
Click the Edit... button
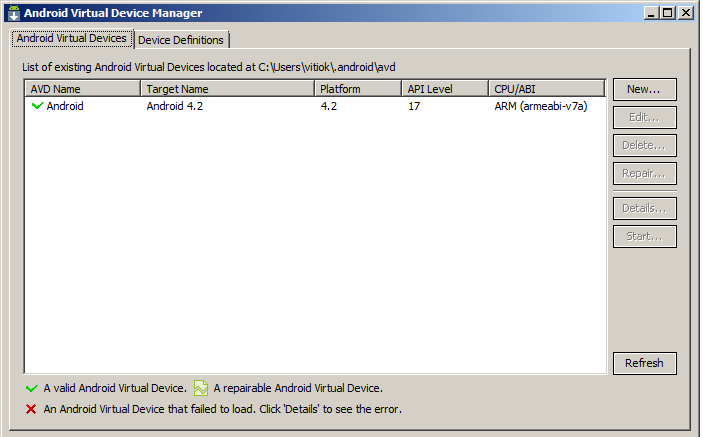click(x=644, y=117)
